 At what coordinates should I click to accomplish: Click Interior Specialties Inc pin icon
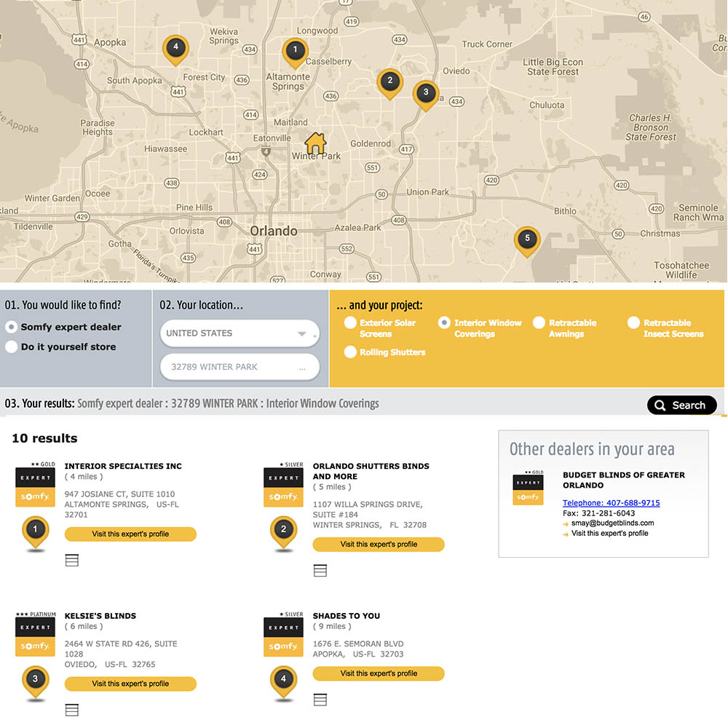point(35,534)
